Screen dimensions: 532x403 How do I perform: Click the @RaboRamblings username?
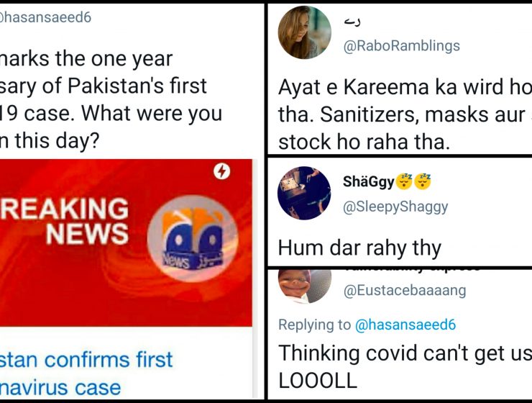[401, 46]
